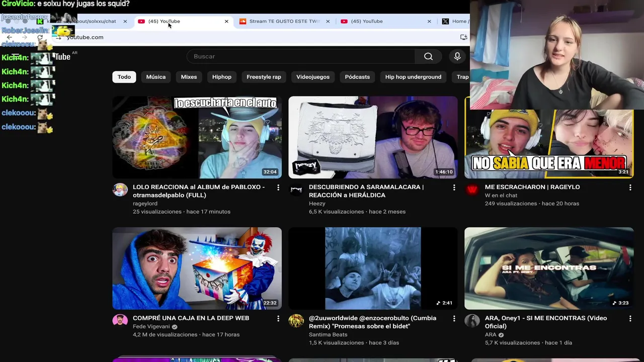Switch to the solxxu chat tab
Viewport: 644px width, 362px height.
tap(83, 21)
